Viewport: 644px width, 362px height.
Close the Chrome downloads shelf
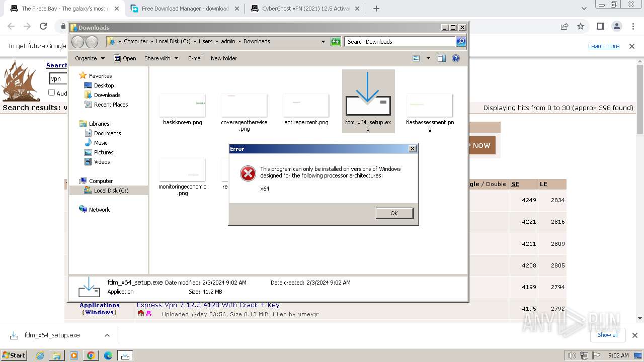click(634, 335)
